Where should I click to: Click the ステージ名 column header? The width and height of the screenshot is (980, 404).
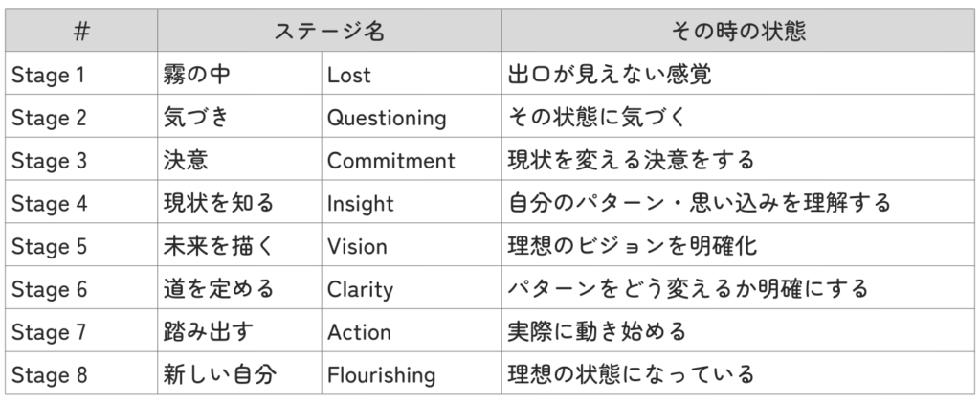(x=328, y=31)
